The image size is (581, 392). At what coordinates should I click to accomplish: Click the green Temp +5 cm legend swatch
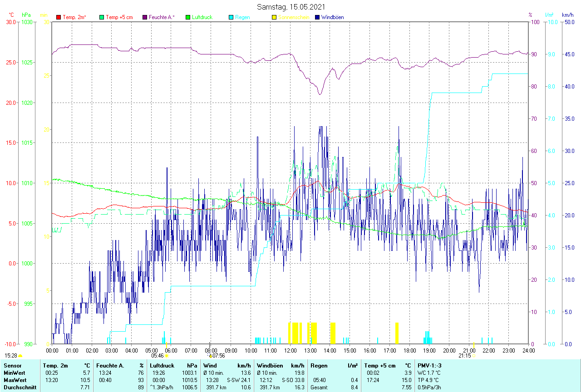click(x=102, y=17)
